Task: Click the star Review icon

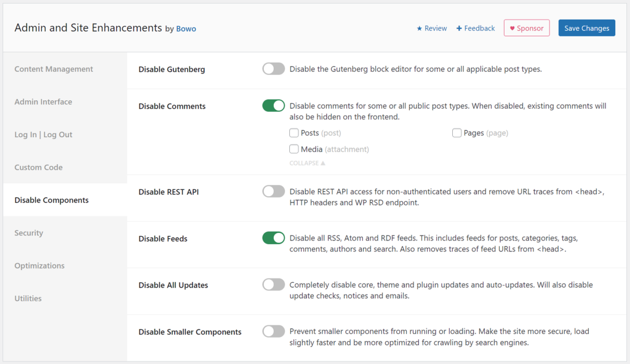Action: coord(419,28)
